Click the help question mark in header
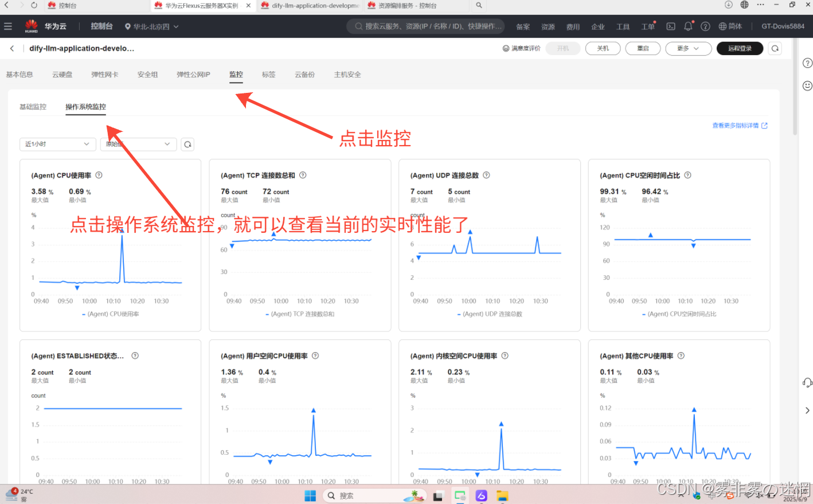 [705, 26]
